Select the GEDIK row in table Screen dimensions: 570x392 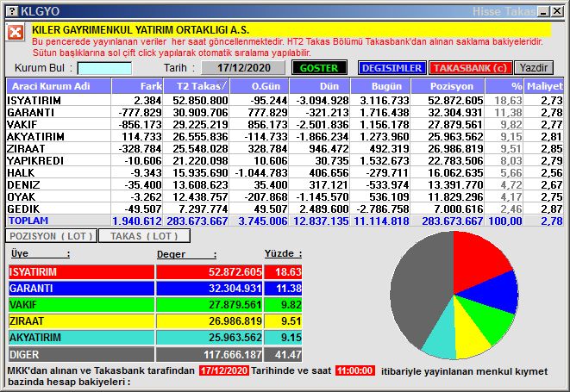(x=285, y=208)
